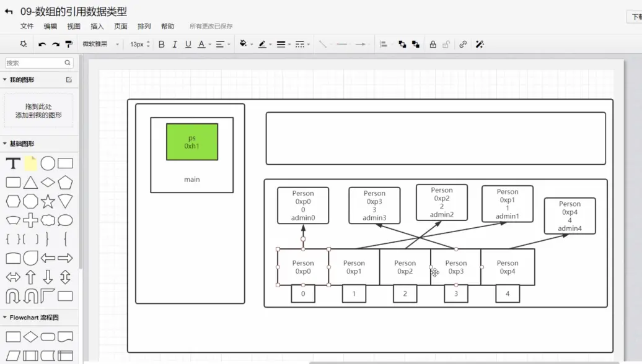Click the pin icon in the toolbar
Viewport: 642px width, 364px height.
(24, 44)
